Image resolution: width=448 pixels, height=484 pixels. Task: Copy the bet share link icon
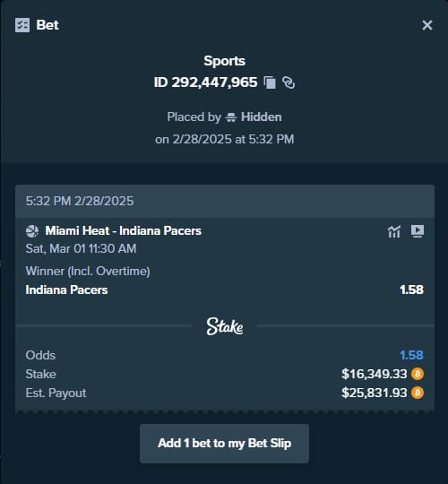coord(289,82)
